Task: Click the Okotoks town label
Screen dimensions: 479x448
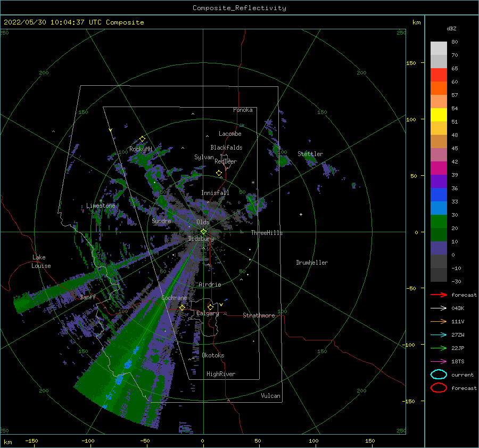Action: tap(213, 355)
